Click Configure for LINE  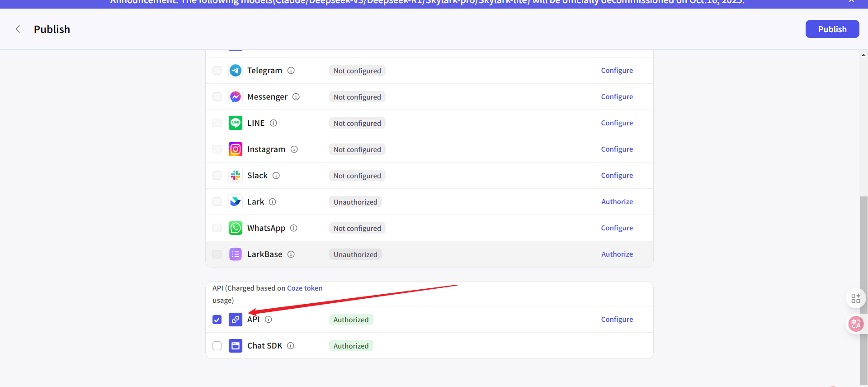617,123
